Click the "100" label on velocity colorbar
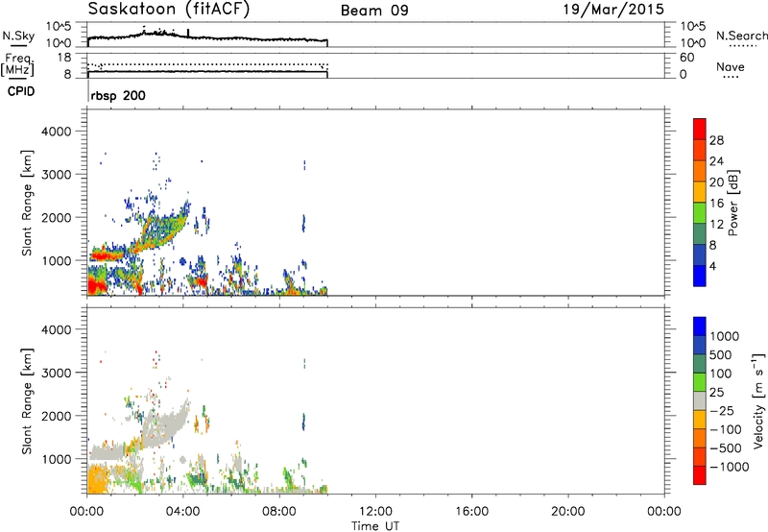 [x=720, y=374]
